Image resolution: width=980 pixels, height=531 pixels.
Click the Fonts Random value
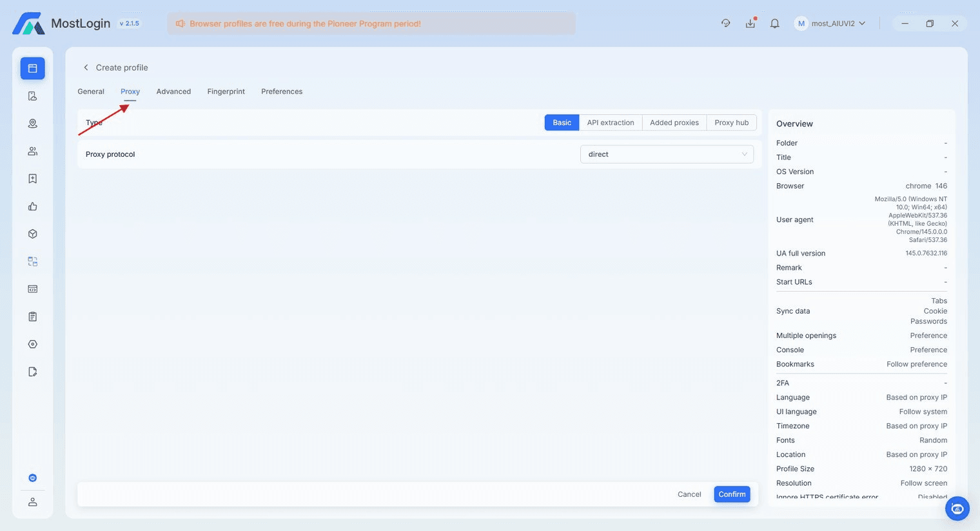(x=934, y=440)
